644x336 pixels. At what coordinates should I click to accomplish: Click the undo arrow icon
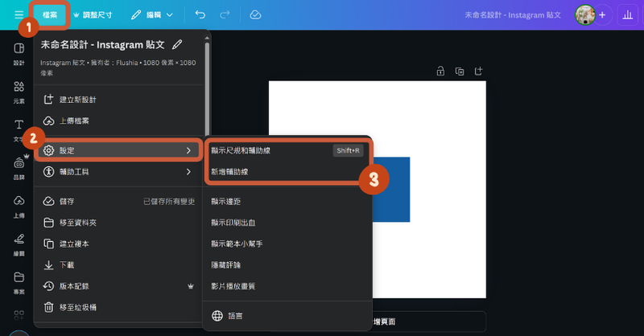(200, 14)
